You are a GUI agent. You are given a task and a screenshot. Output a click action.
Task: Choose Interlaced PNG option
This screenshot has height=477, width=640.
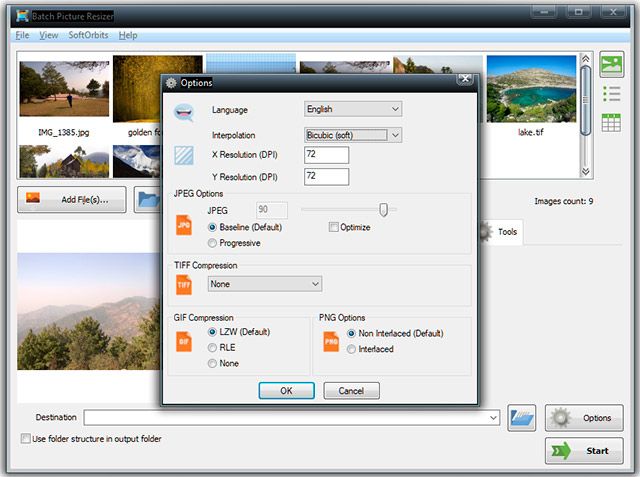[x=351, y=349]
